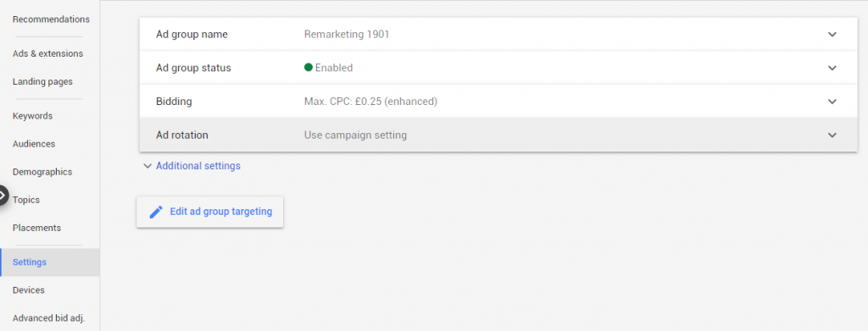
Task: Go to Ads & extensions
Action: coord(47,53)
